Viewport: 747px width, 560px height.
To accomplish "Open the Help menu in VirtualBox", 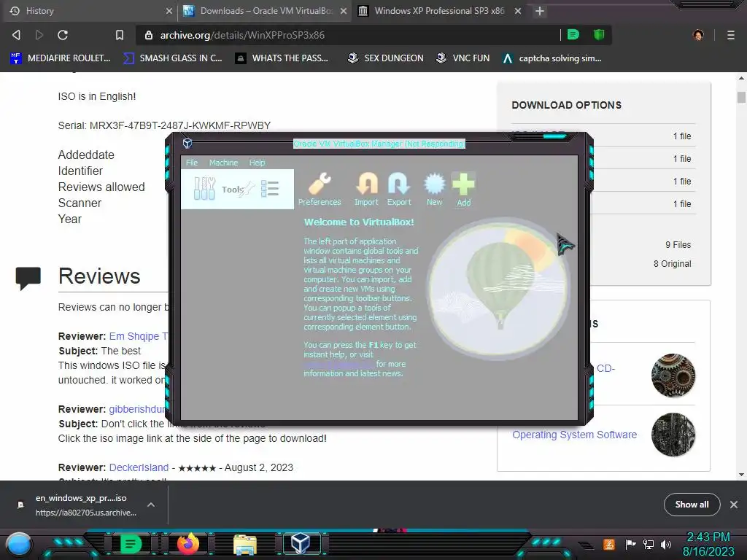I will (257, 163).
